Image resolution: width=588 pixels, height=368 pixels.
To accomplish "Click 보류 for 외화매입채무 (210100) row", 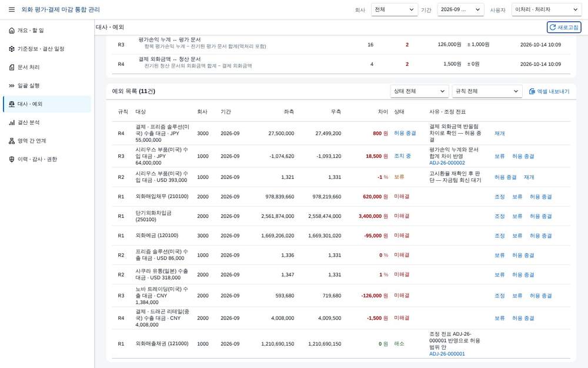I will [517, 197].
